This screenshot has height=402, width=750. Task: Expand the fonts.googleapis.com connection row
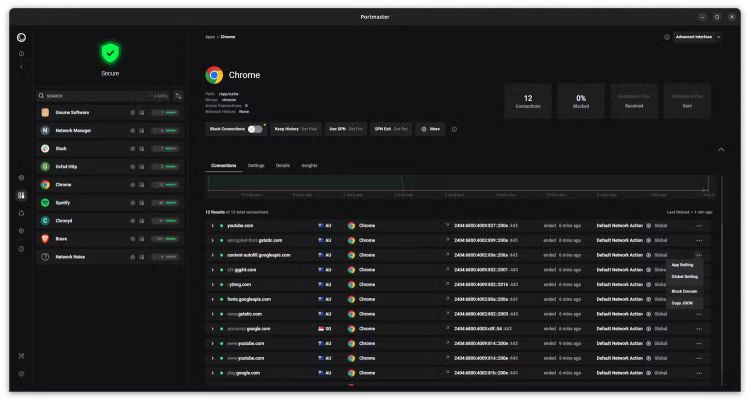[213, 299]
